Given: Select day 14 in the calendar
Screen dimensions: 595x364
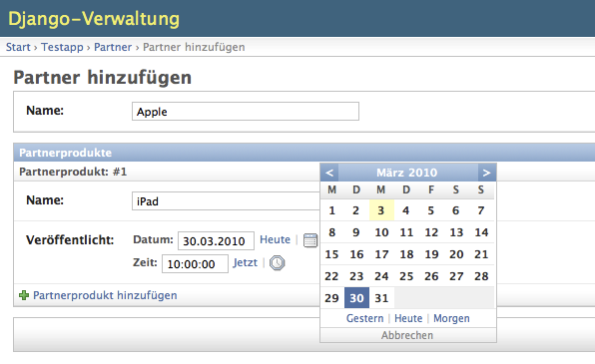Looking at the screenshot, I should (481, 232).
